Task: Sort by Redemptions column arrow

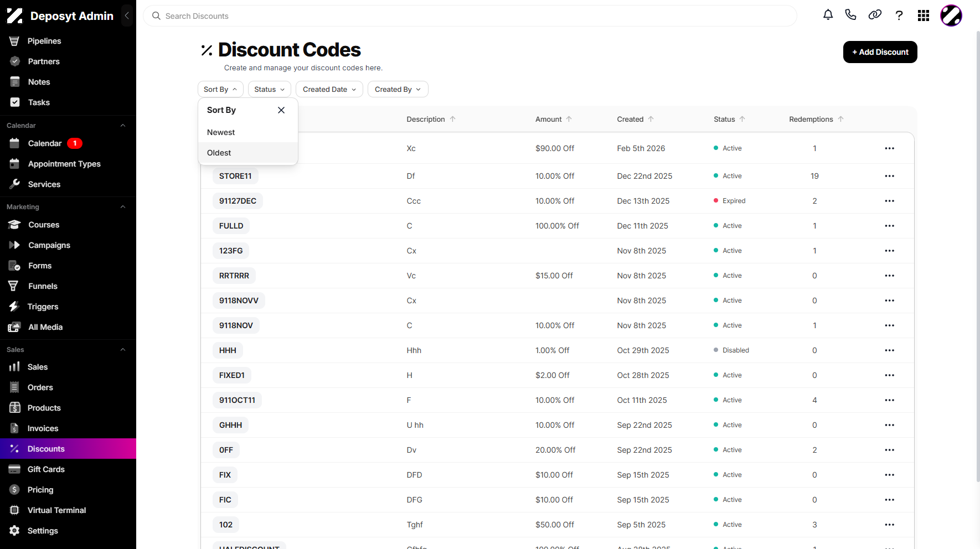Action: [841, 119]
